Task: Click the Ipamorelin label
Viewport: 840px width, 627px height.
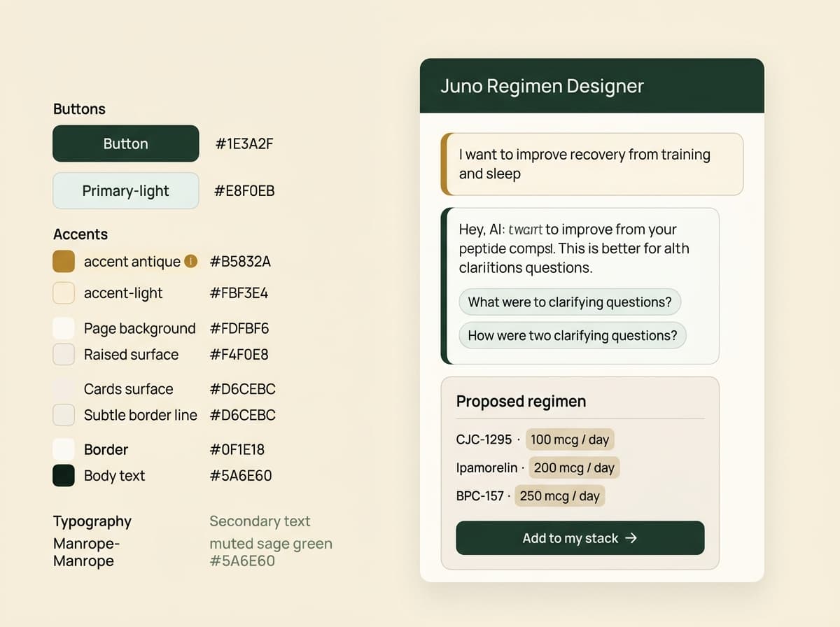Action: pyautogui.click(x=486, y=468)
